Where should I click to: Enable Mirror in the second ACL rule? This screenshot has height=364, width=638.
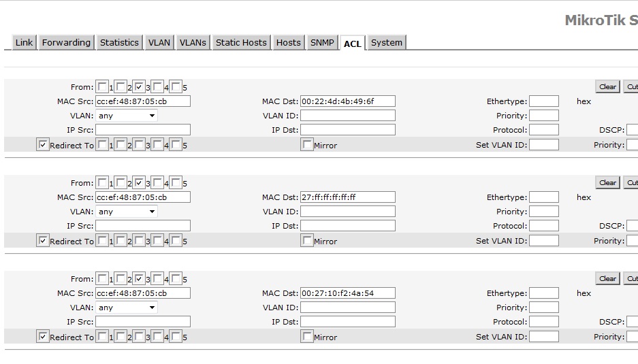[307, 241]
